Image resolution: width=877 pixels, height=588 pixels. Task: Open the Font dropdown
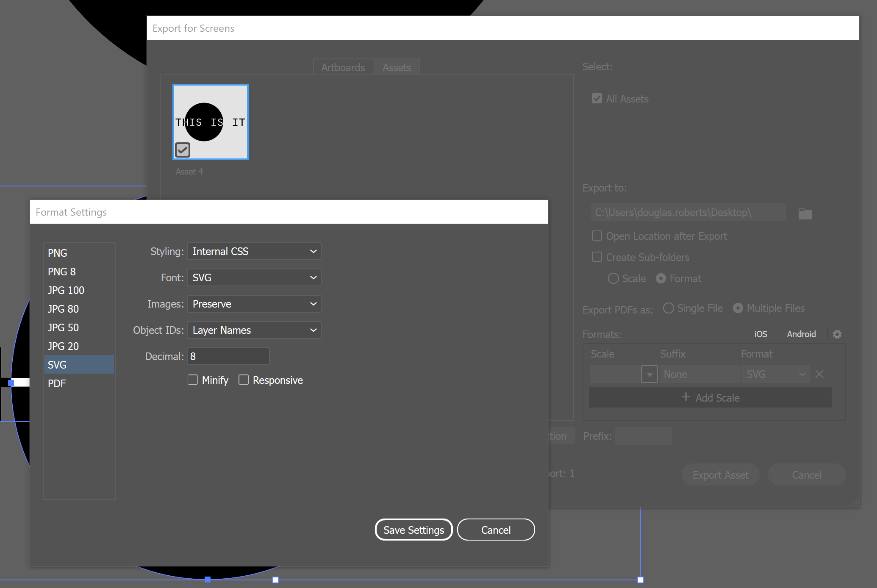click(x=254, y=277)
